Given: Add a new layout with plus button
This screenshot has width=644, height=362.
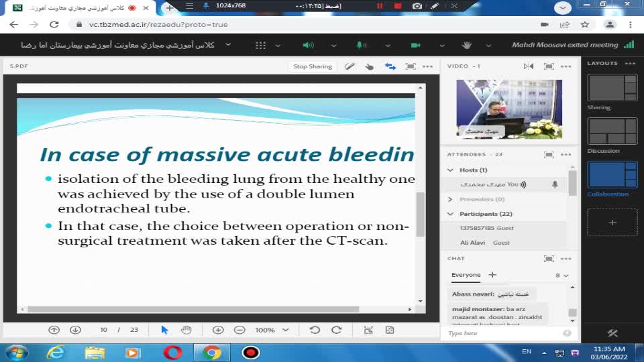Looking at the screenshot, I should [x=612, y=222].
